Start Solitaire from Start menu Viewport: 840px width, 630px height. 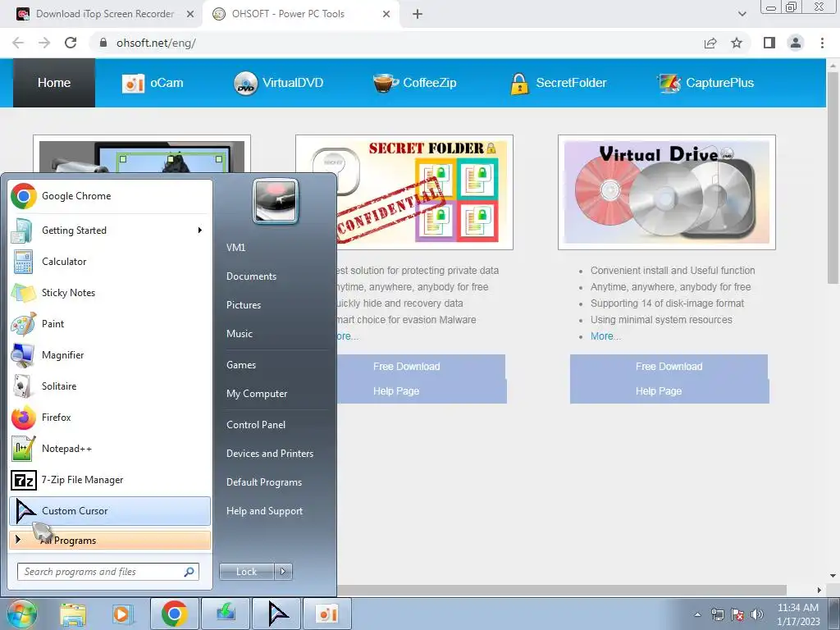[110, 386]
